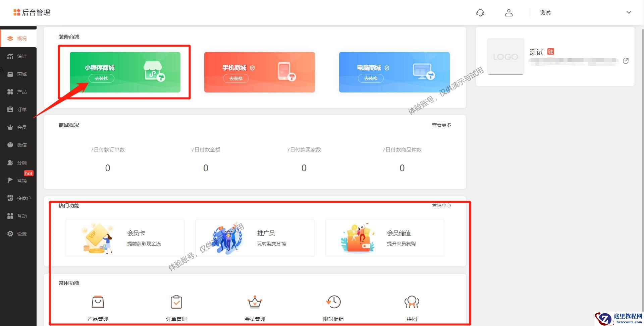Click the 装修商城 section heading
This screenshot has height=326, width=644.
point(69,37)
